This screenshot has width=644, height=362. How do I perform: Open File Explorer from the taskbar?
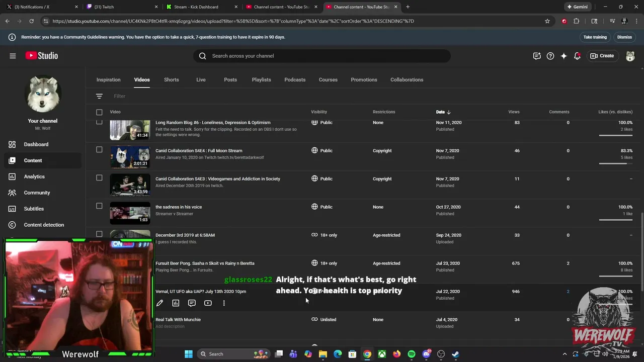(x=323, y=354)
